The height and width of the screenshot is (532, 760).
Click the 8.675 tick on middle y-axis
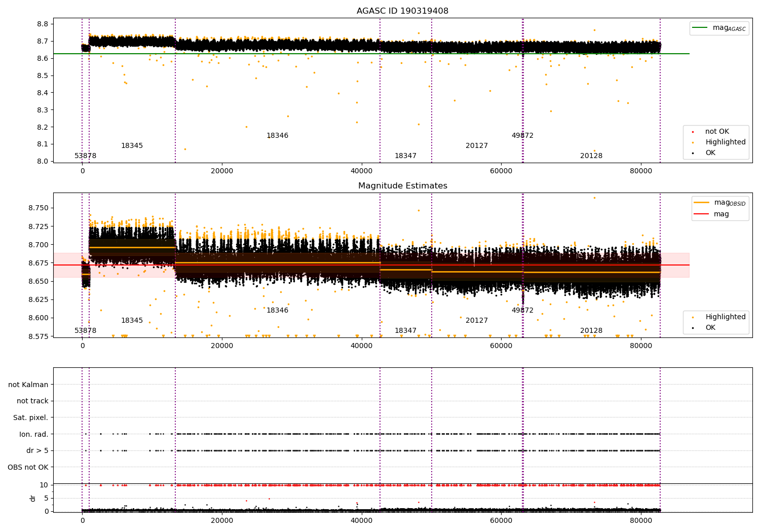tap(38, 263)
